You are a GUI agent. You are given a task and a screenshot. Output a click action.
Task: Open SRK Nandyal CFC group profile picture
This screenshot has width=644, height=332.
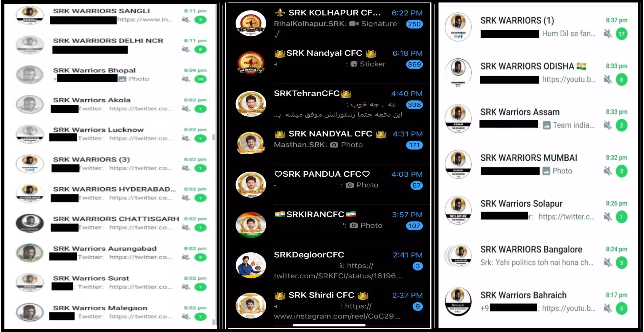click(251, 64)
